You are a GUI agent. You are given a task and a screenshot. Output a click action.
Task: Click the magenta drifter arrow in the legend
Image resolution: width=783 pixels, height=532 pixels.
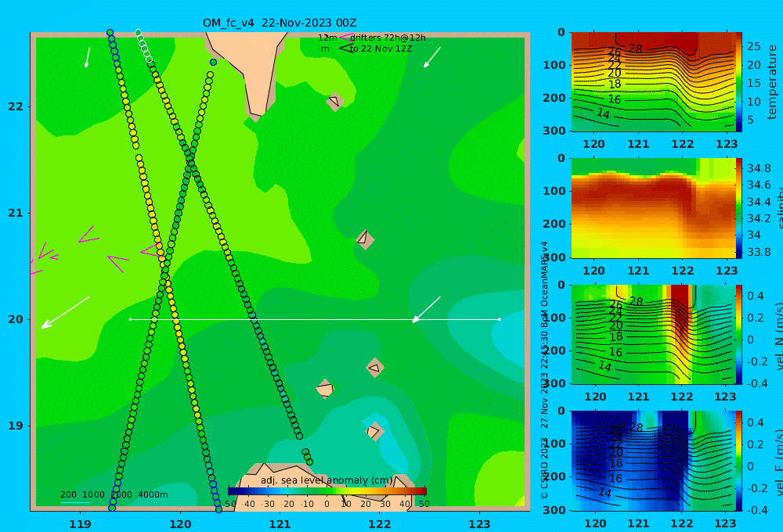(x=346, y=37)
